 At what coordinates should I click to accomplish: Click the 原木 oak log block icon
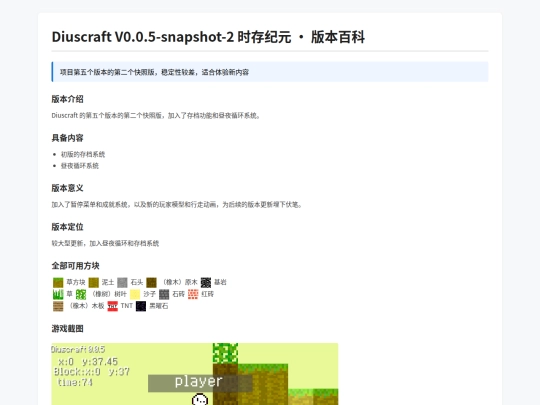152,282
